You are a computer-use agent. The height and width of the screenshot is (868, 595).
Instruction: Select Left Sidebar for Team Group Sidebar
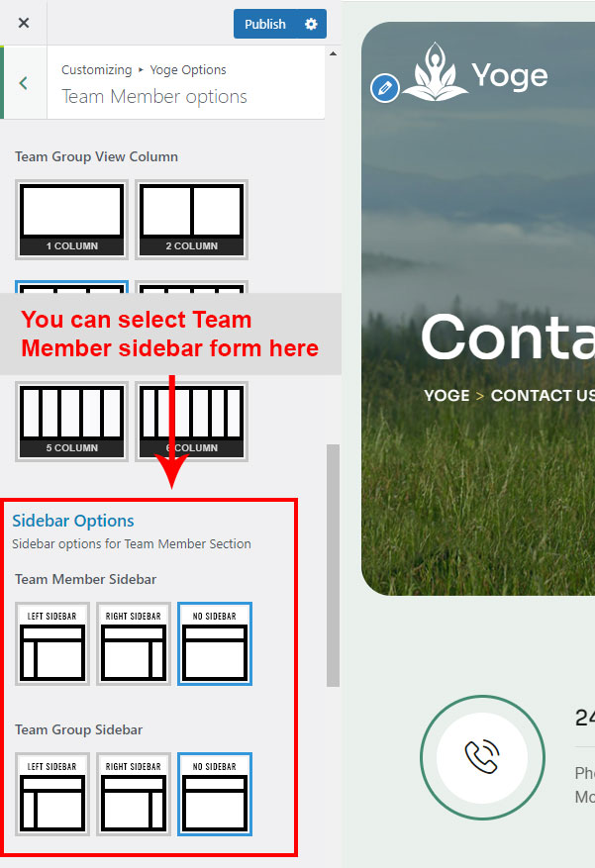pos(52,794)
